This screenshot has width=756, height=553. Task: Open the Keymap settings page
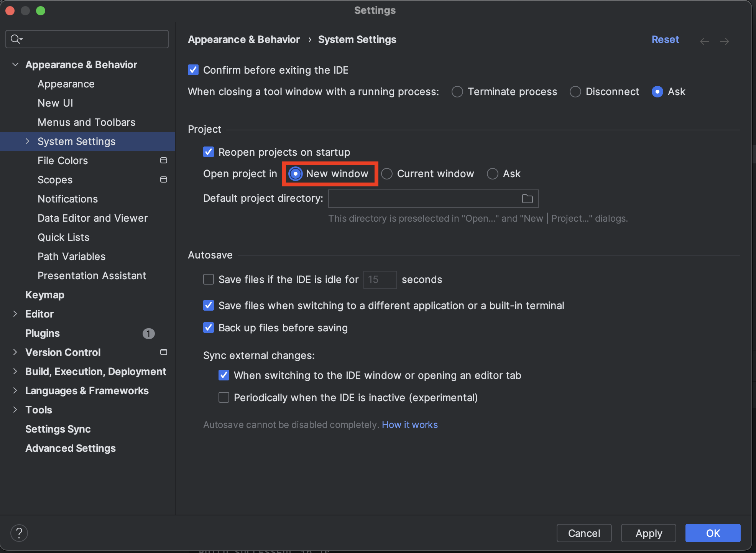point(45,295)
